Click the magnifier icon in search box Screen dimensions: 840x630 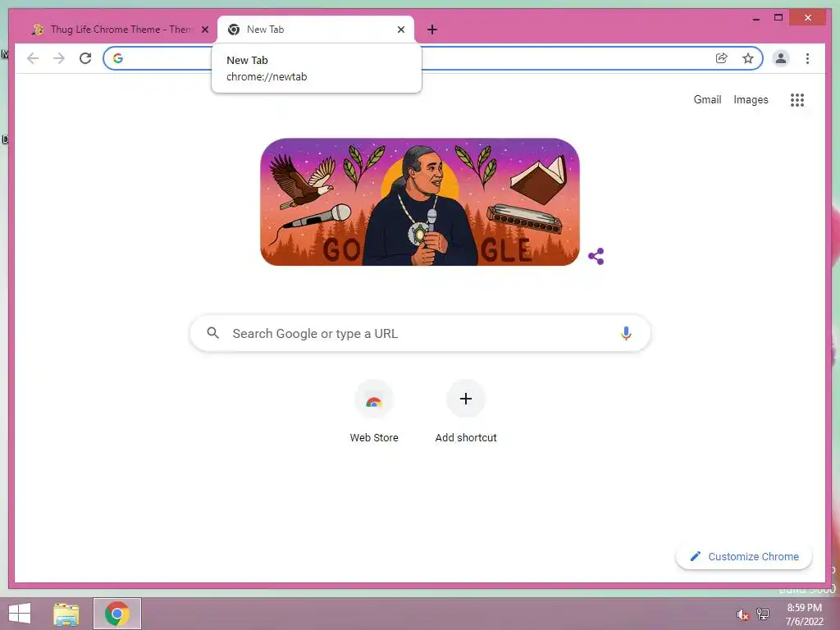(x=212, y=333)
